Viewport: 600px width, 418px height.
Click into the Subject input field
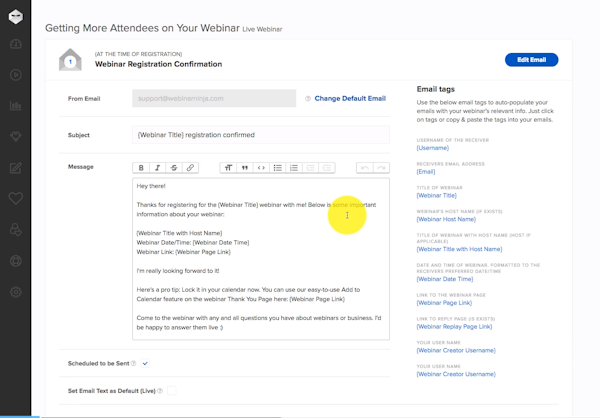tap(260, 134)
